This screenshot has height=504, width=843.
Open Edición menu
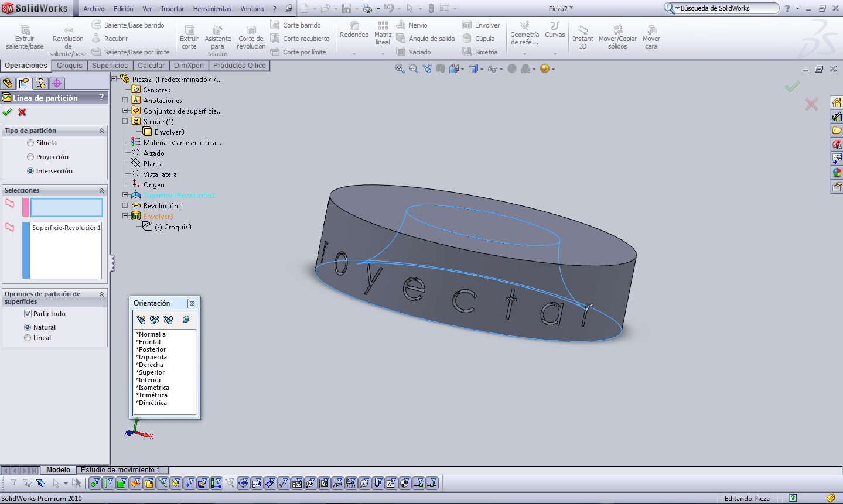coord(123,9)
